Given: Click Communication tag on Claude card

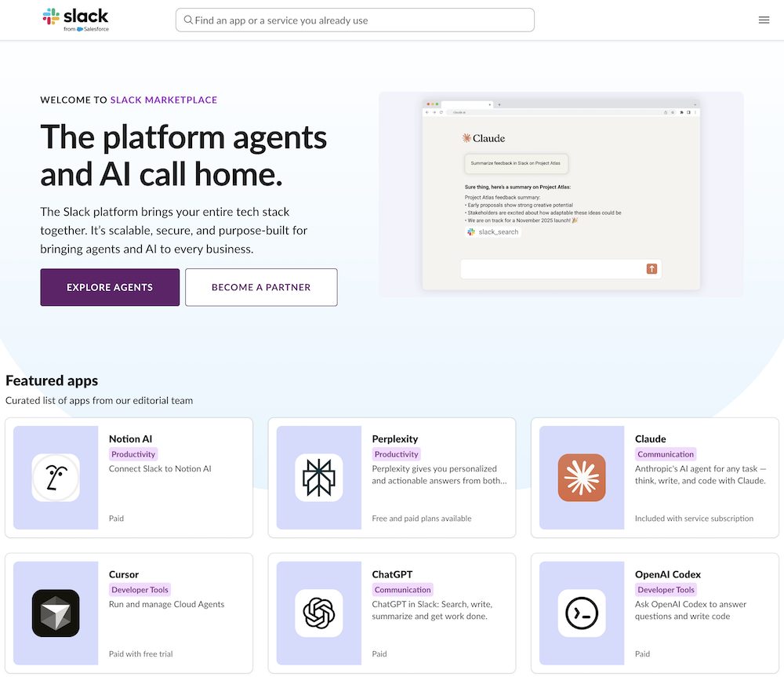Looking at the screenshot, I should [665, 454].
